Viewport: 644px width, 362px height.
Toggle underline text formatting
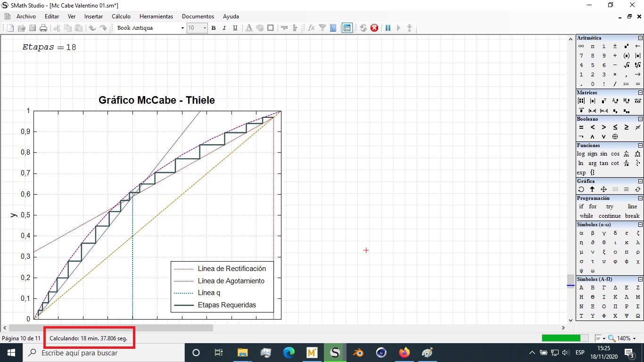pyautogui.click(x=235, y=28)
